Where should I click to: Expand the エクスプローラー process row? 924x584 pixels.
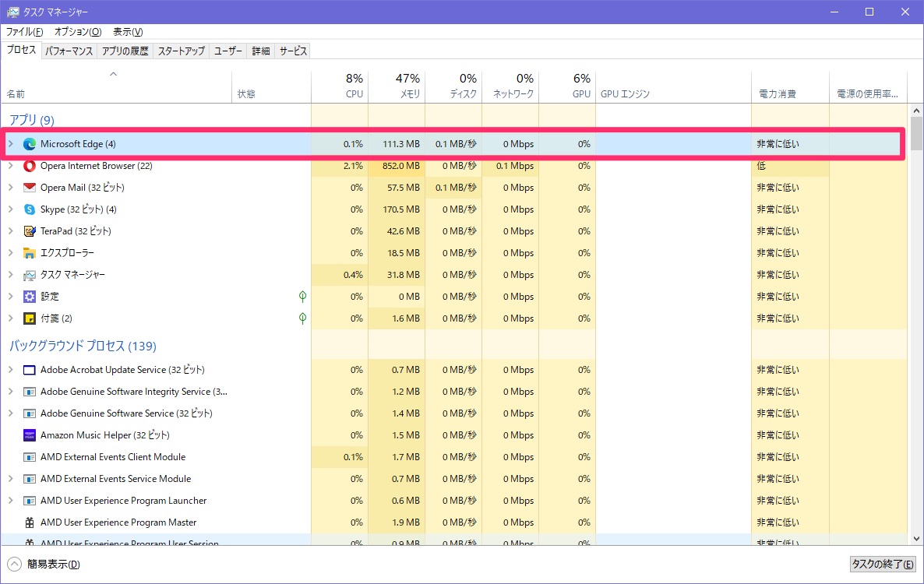tap(11, 252)
